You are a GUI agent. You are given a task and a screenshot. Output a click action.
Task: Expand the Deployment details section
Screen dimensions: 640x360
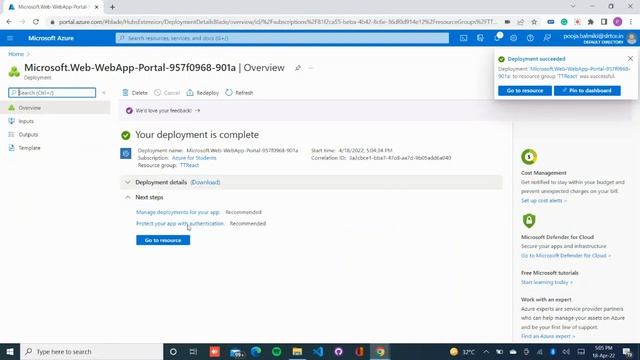click(128, 182)
